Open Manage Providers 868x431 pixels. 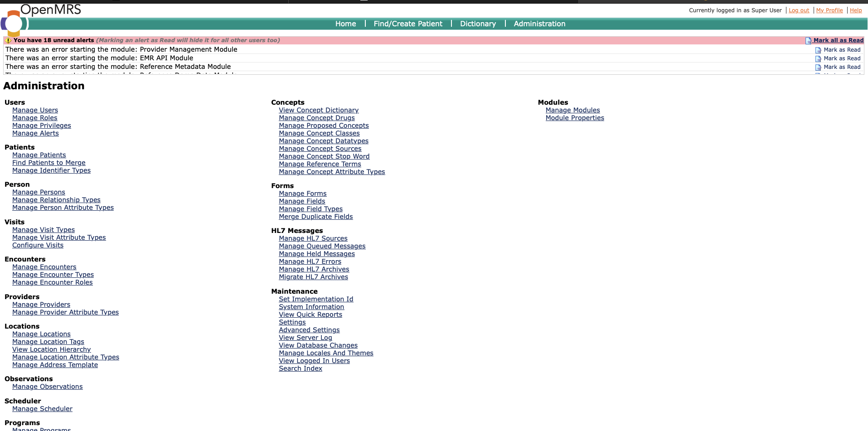tap(41, 305)
